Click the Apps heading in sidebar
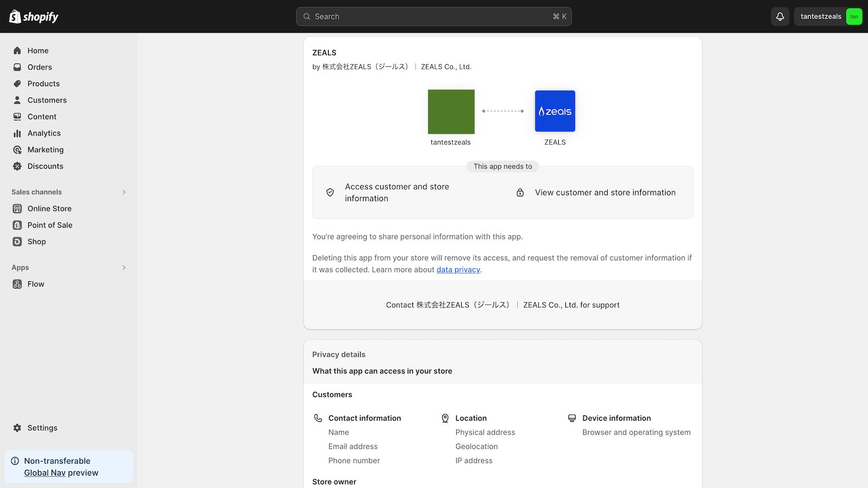 coord(20,267)
